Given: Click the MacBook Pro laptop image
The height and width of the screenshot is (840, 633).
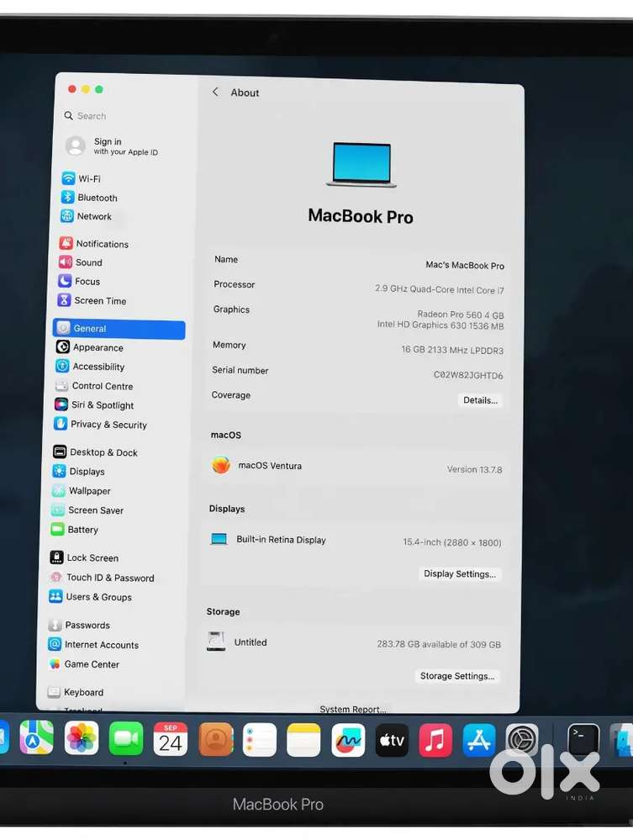Looking at the screenshot, I should [361, 165].
